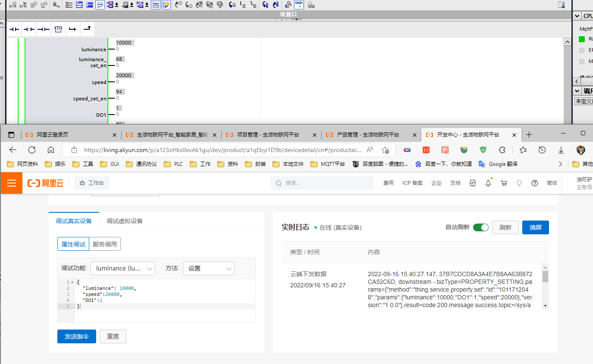
Task: Click 清屏 to clear the log view
Action: (x=535, y=227)
